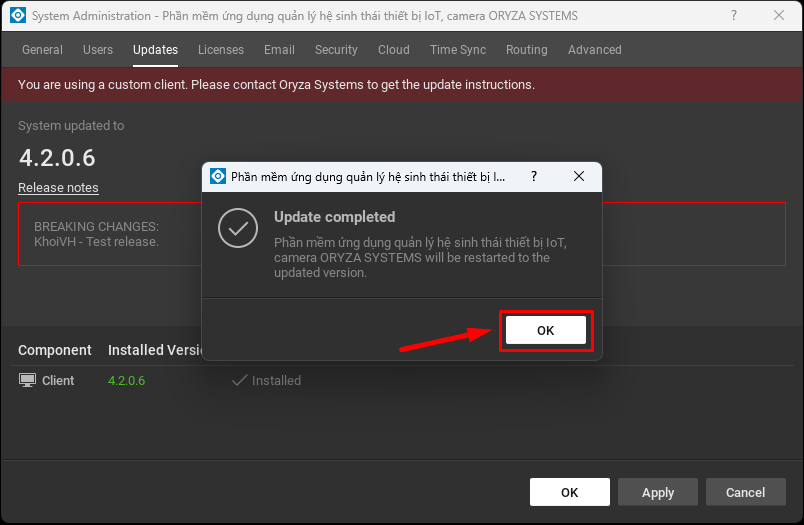Click the Installed checkmark icon
Viewport: 804px width, 525px height.
(239, 380)
